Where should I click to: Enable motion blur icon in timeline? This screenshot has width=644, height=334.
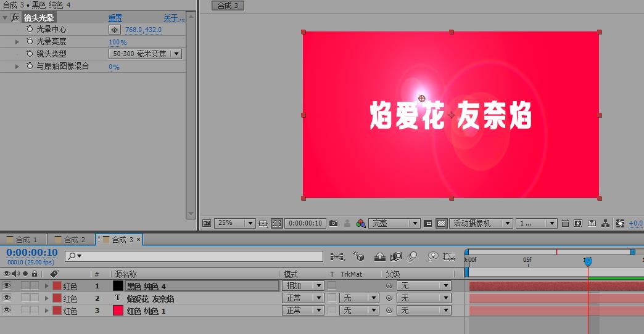(x=412, y=257)
